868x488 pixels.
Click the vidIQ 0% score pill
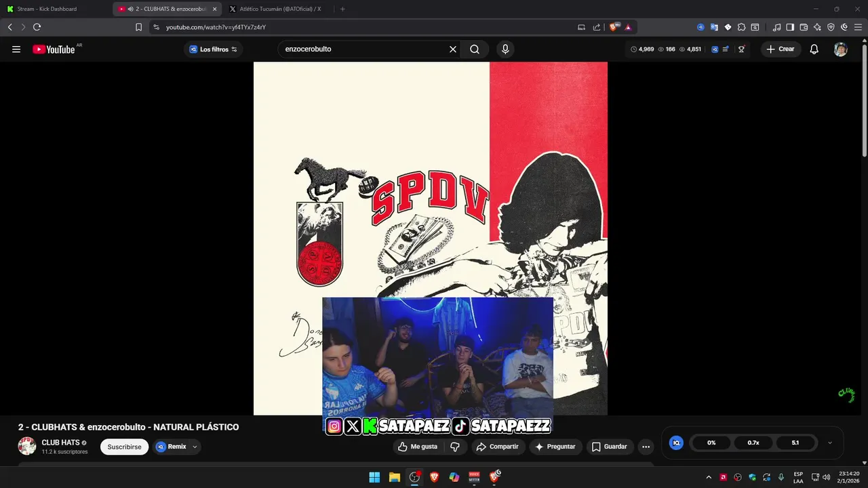click(x=711, y=443)
